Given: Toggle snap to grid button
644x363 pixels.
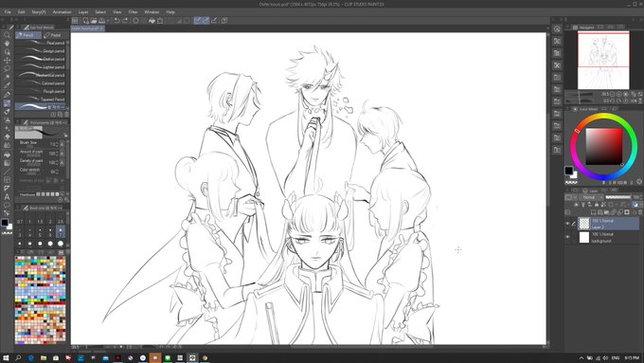Looking at the screenshot, I should (214, 21).
